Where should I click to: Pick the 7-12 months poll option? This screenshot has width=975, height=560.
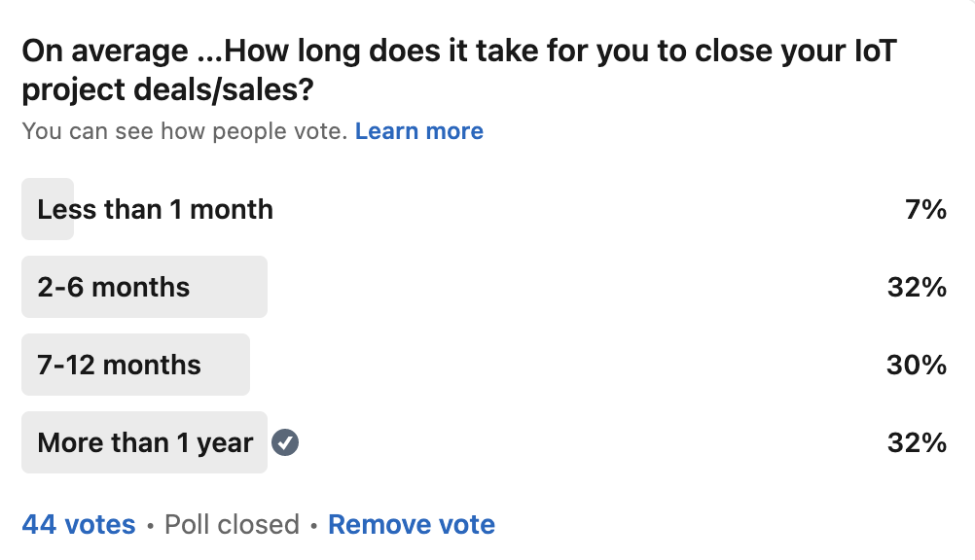coord(120,366)
